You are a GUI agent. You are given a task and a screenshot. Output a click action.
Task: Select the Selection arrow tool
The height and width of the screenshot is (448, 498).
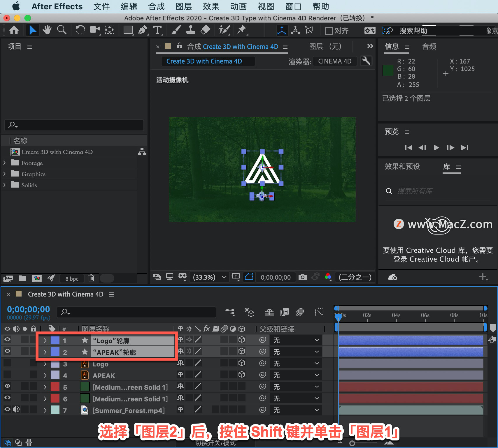pyautogui.click(x=33, y=30)
